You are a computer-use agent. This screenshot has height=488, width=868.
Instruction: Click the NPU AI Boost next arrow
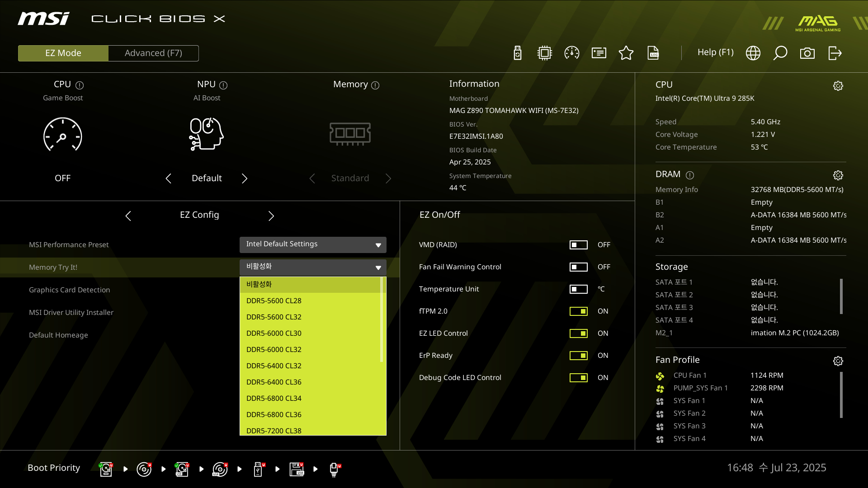click(x=245, y=178)
